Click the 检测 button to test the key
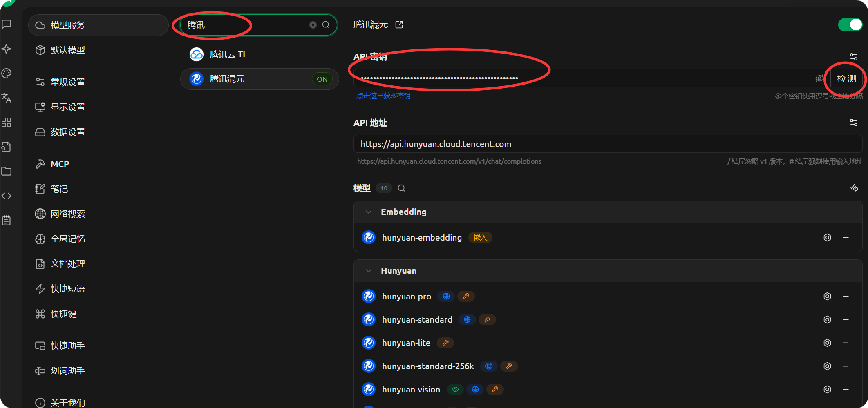Screen dimensions: 868x408 (x=846, y=79)
